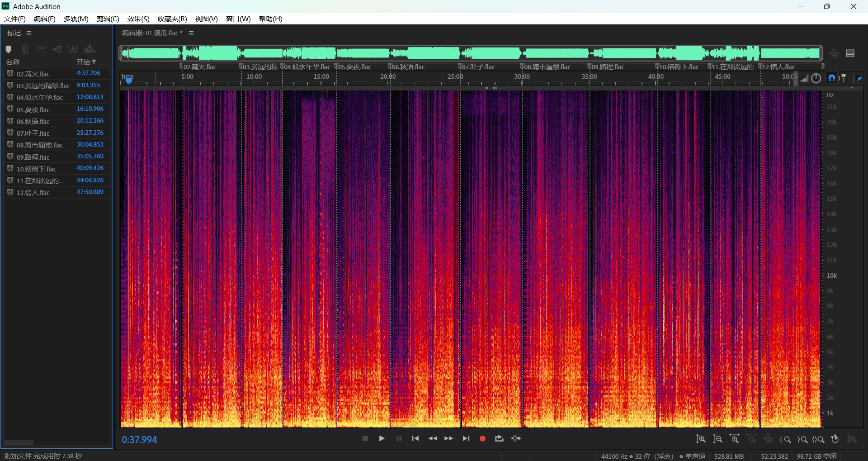Open the 收藏夹(R) menu
Image resolution: width=868 pixels, height=461 pixels.
(x=172, y=19)
